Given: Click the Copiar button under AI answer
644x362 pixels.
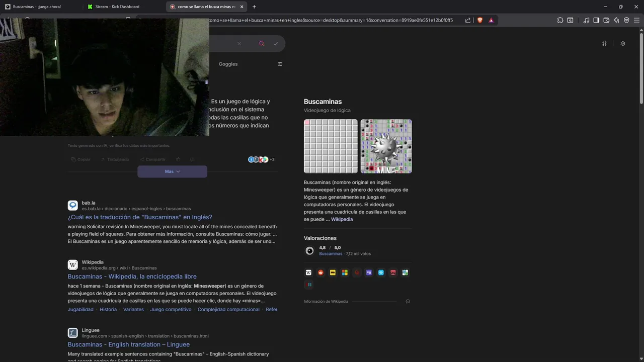Looking at the screenshot, I should [80, 159].
